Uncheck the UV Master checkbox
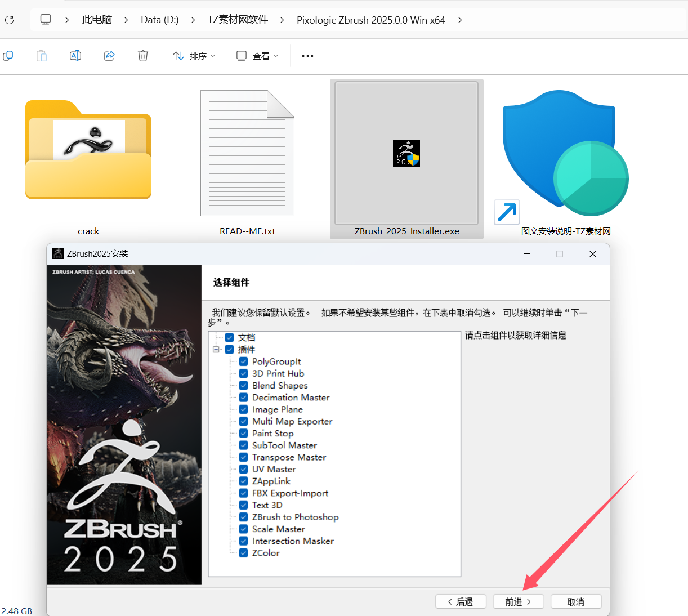Viewport: 688px width, 616px height. (x=243, y=469)
